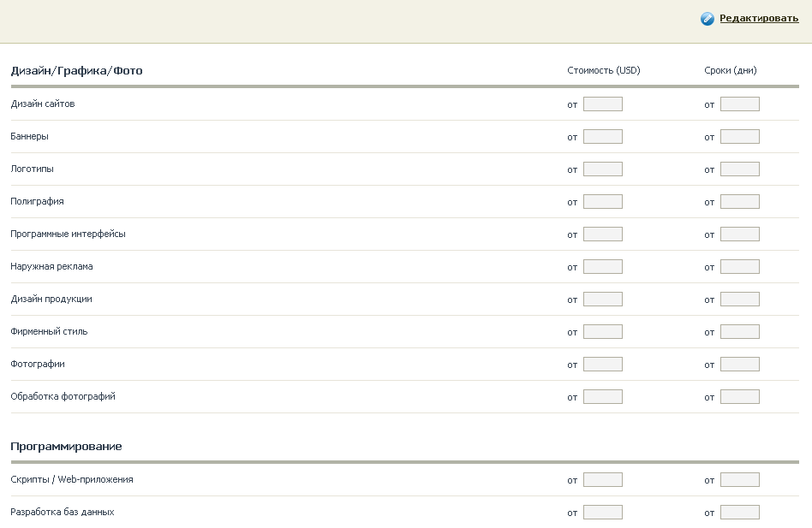Image resolution: width=812 pixels, height=528 pixels.
Task: Click Скрипты / Web-приложения cost field
Action: click(x=603, y=480)
